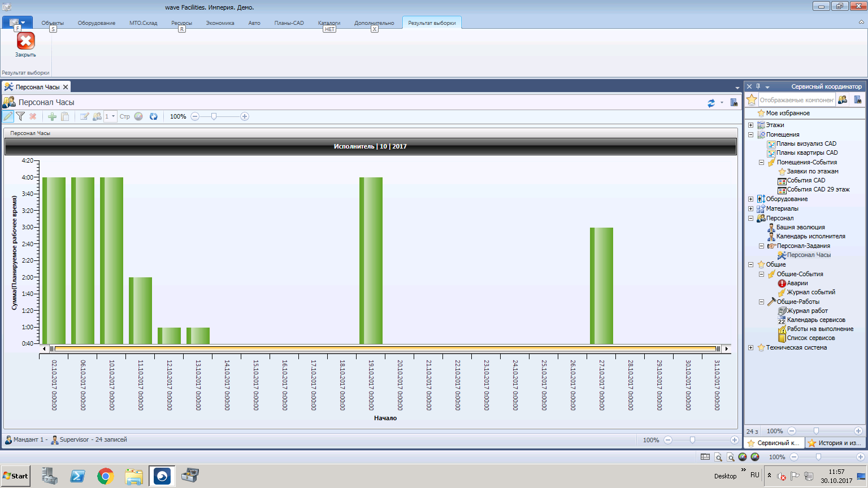Open Chrome from the taskbar

tap(105, 476)
